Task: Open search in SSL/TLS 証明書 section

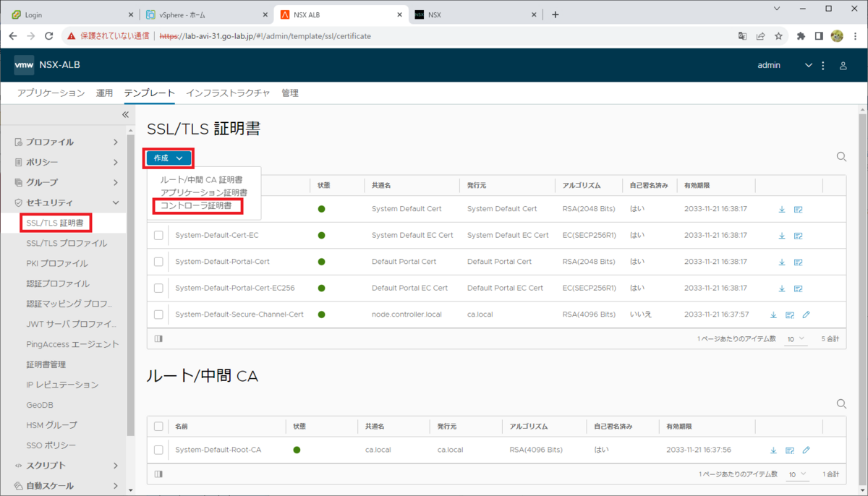Action: (x=841, y=157)
